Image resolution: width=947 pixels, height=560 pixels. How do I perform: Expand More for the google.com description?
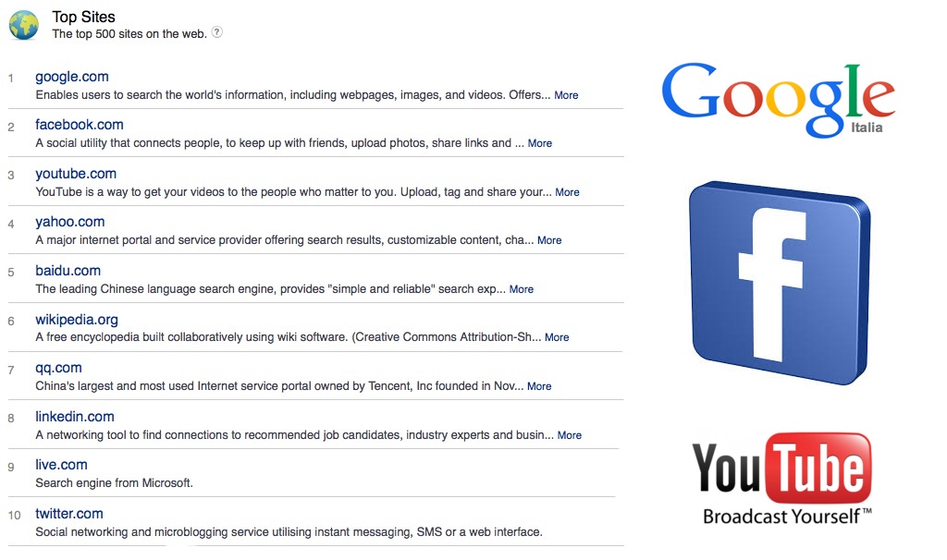[566, 95]
